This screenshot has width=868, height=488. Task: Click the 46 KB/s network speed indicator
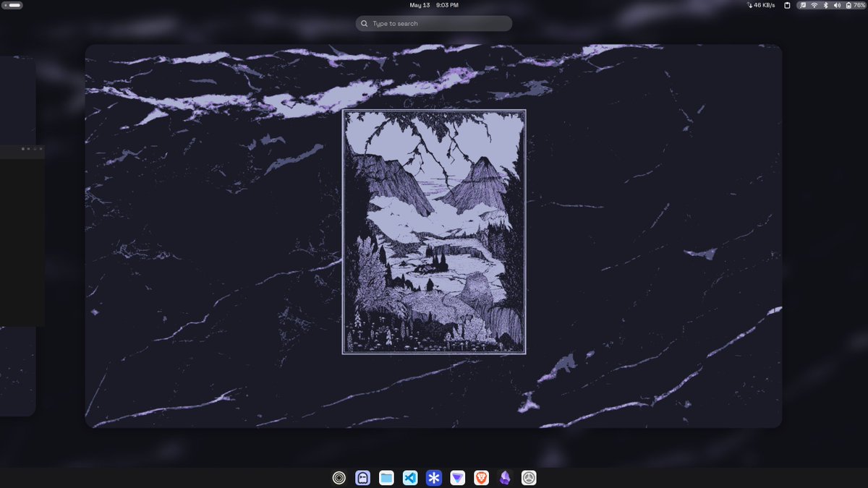[x=760, y=5]
